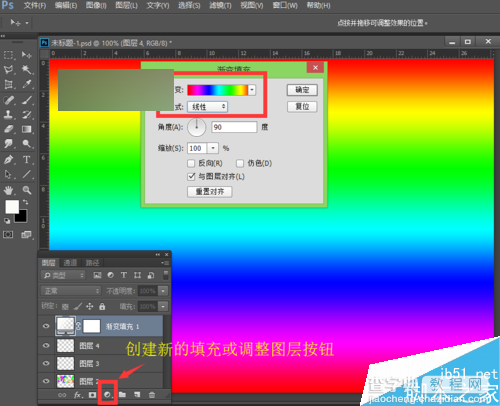
Task: Select the Move tool in the toolbox
Action: tap(27, 55)
